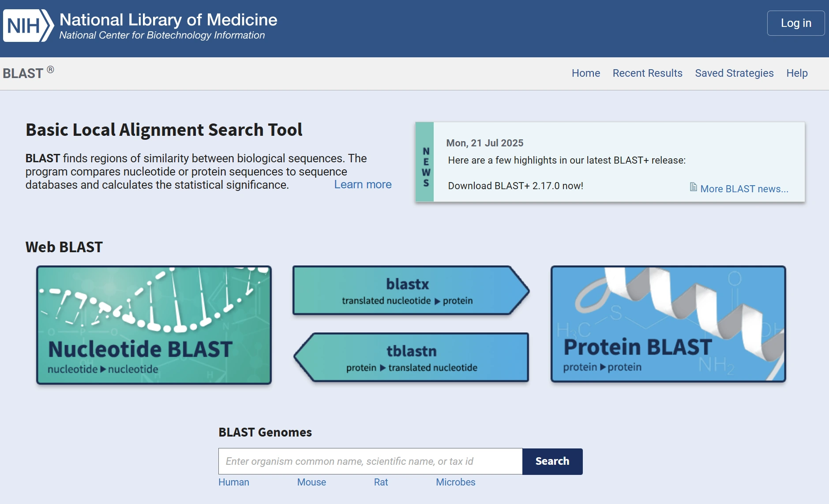This screenshot has height=504, width=829.
Task: Focus the organism name search field
Action: click(370, 461)
